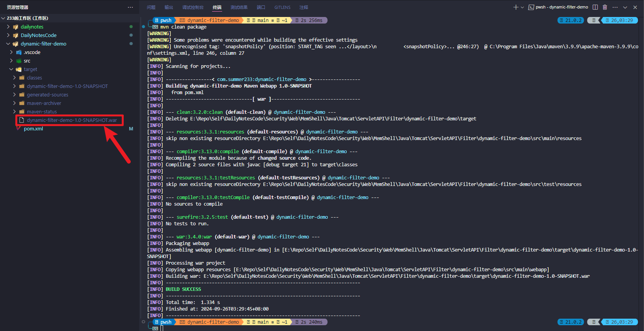Screen dimensions: 644x331
Task: Select the 终端 tab
Action: pos(217,7)
